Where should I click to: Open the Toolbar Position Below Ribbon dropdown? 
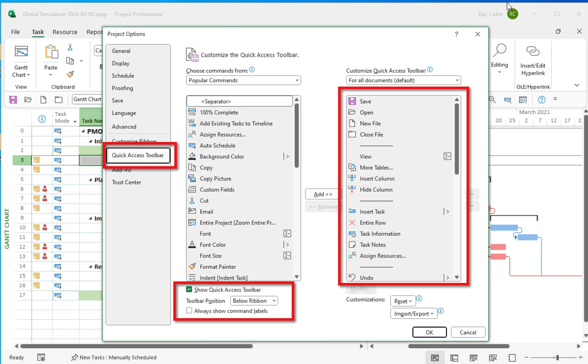[x=254, y=301]
